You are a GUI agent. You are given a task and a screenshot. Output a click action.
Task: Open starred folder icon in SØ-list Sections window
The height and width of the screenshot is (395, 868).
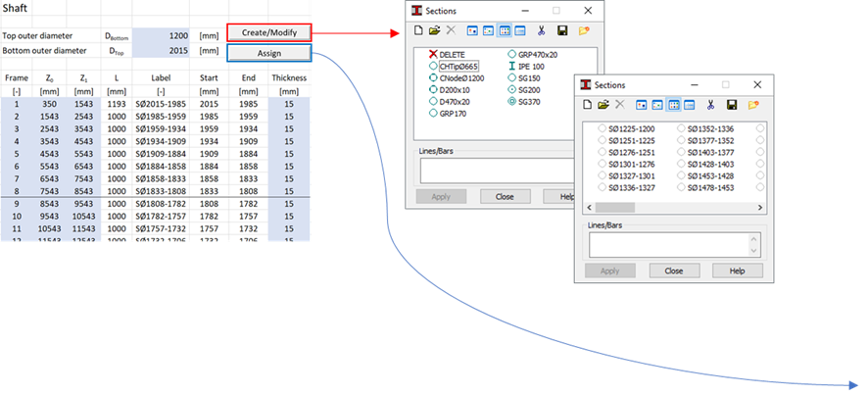pos(753,104)
